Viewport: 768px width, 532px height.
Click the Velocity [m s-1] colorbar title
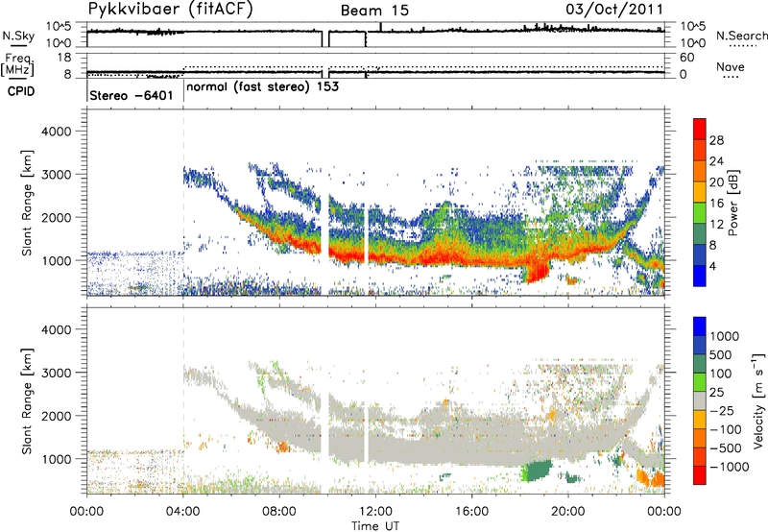(758, 400)
